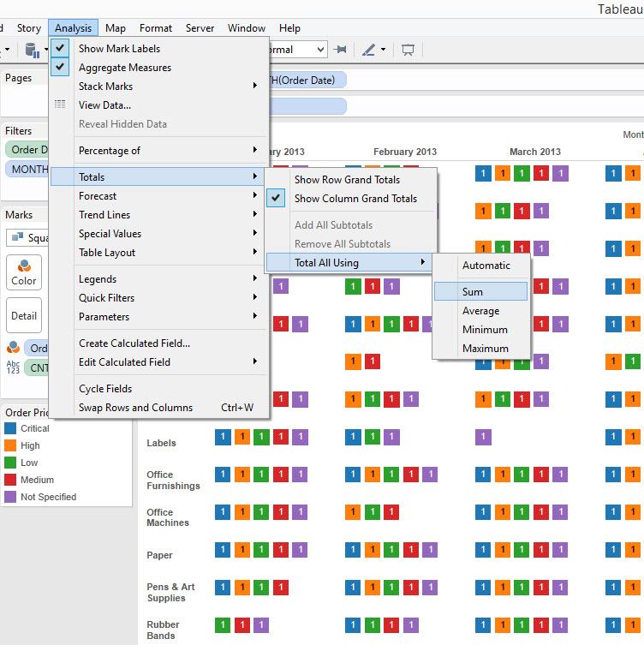Click the color circles icon beside Order pill

pyautogui.click(x=13, y=348)
